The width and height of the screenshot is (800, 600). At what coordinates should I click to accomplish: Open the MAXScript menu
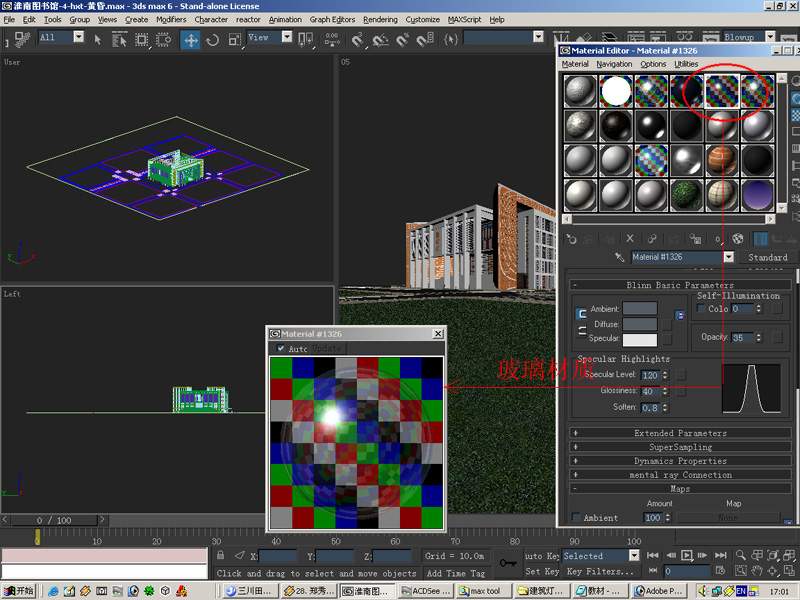point(464,19)
